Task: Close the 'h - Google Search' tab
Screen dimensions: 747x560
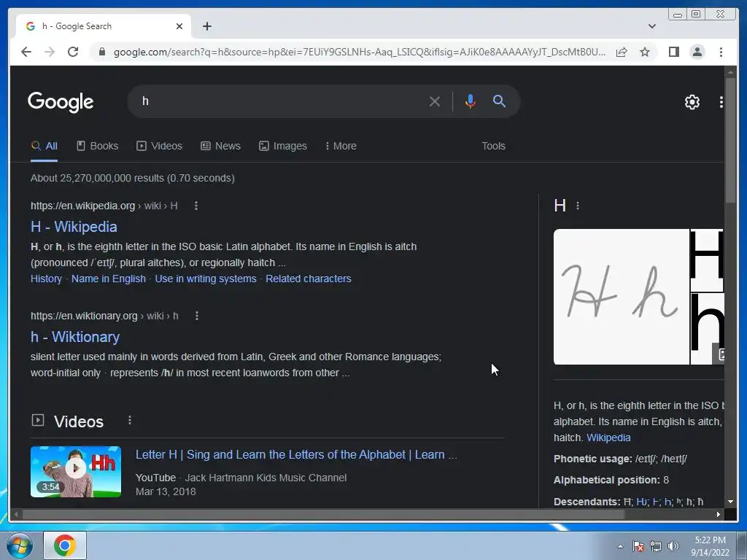Action: [x=179, y=26]
